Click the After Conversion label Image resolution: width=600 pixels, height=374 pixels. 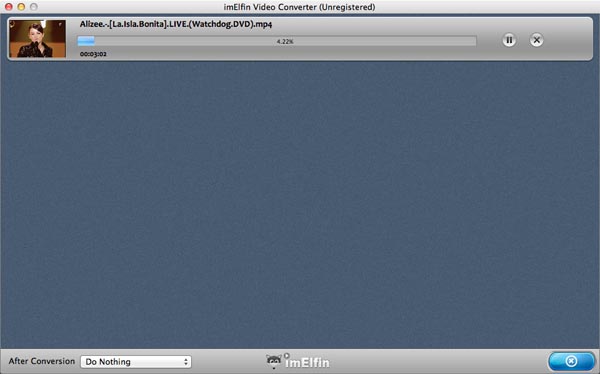coord(42,361)
